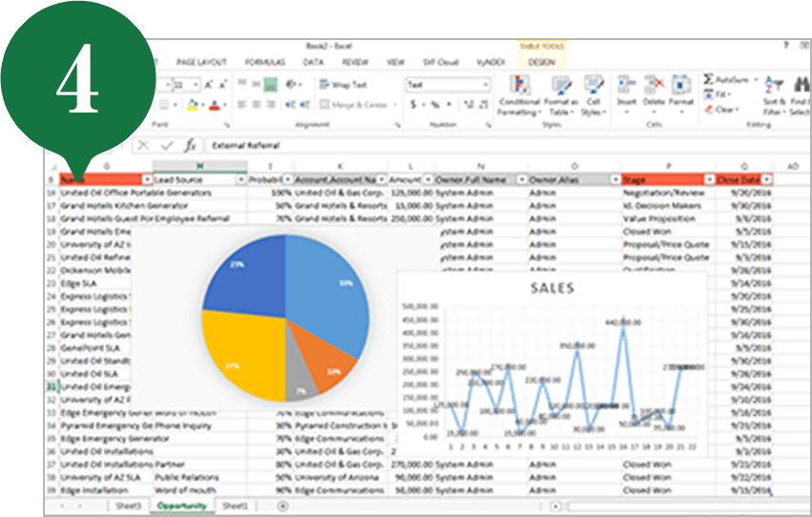The image size is (812, 517).
Task: Open the Borders button in Font group
Action: (x=164, y=105)
